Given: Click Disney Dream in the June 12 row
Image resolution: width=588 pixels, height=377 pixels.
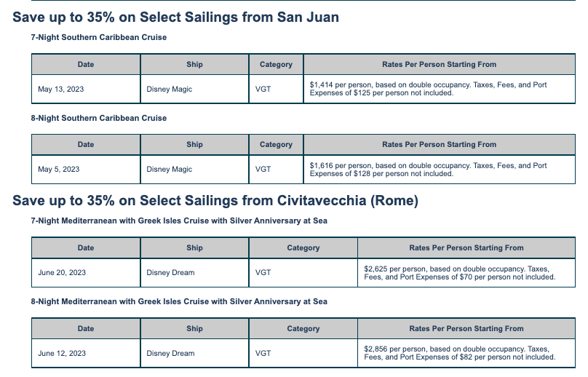Looking at the screenshot, I should coord(170,353).
